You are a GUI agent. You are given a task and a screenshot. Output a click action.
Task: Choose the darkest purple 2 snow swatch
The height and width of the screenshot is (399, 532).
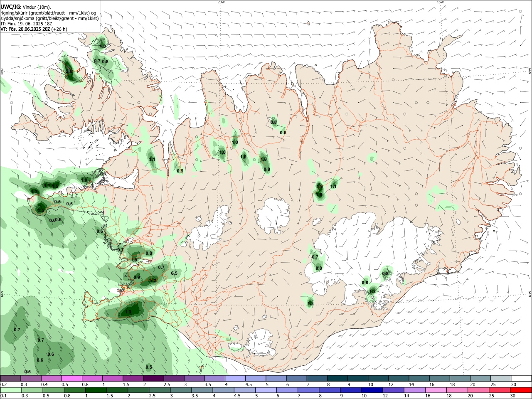click(x=153, y=378)
